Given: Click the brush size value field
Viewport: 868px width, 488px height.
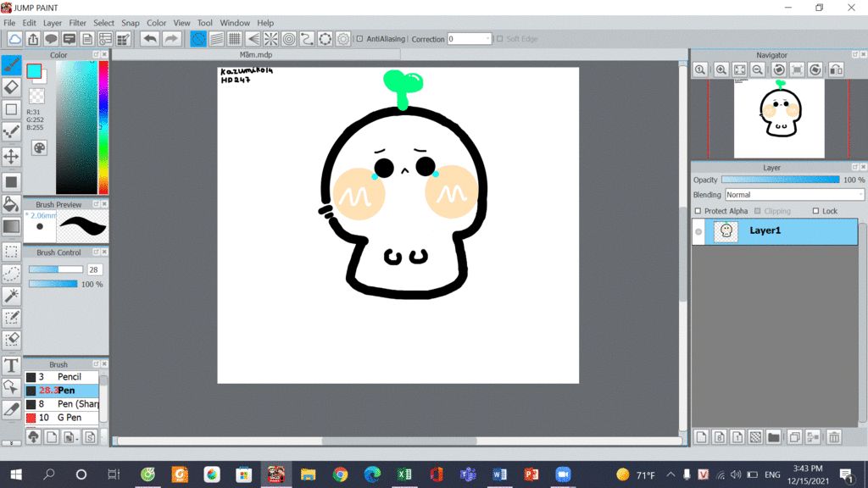Looking at the screenshot, I should click(x=94, y=269).
